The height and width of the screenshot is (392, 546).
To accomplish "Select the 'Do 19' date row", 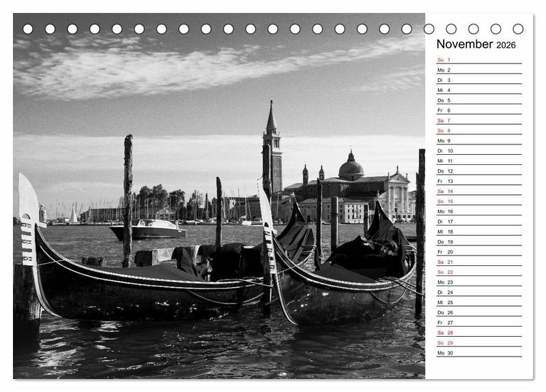I will click(x=479, y=241).
